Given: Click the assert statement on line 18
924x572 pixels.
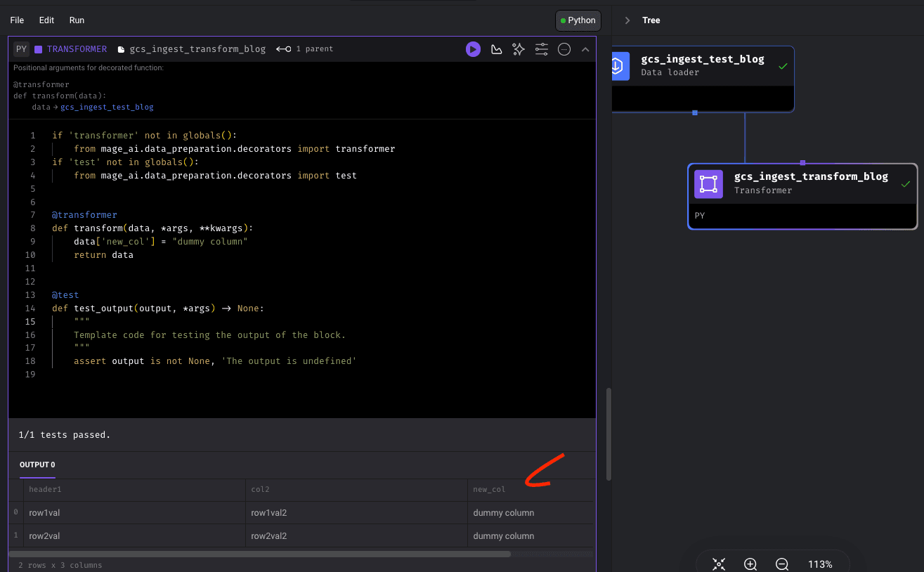Looking at the screenshot, I should tap(215, 361).
